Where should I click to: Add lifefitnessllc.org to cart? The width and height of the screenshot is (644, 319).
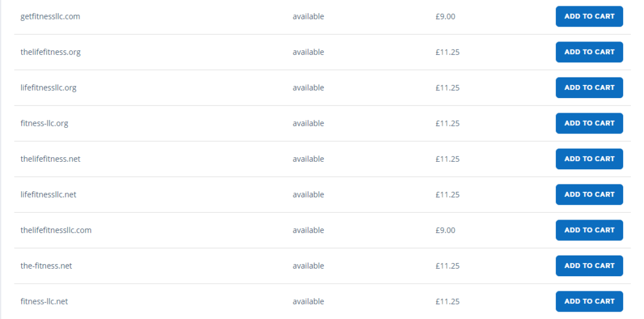coord(589,87)
